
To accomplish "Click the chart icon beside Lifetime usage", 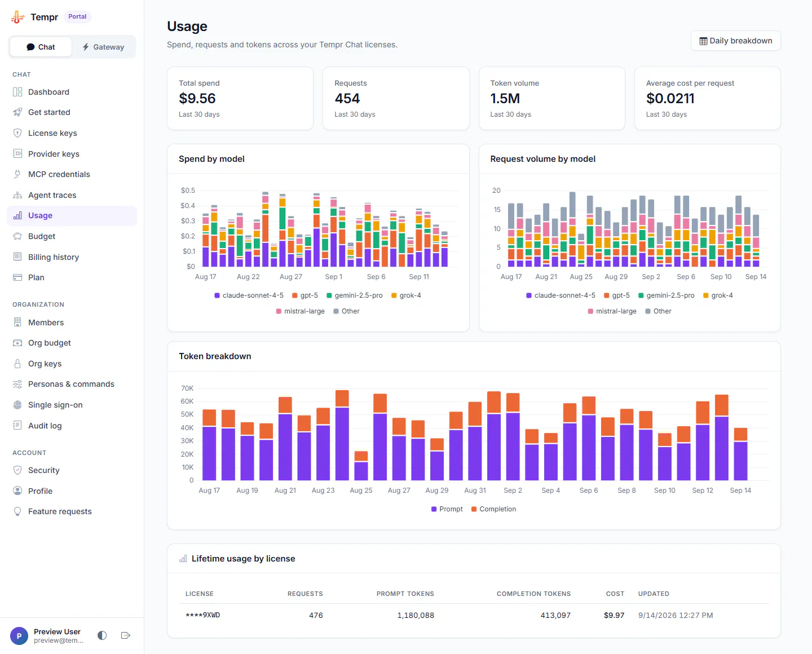I will 183,559.
